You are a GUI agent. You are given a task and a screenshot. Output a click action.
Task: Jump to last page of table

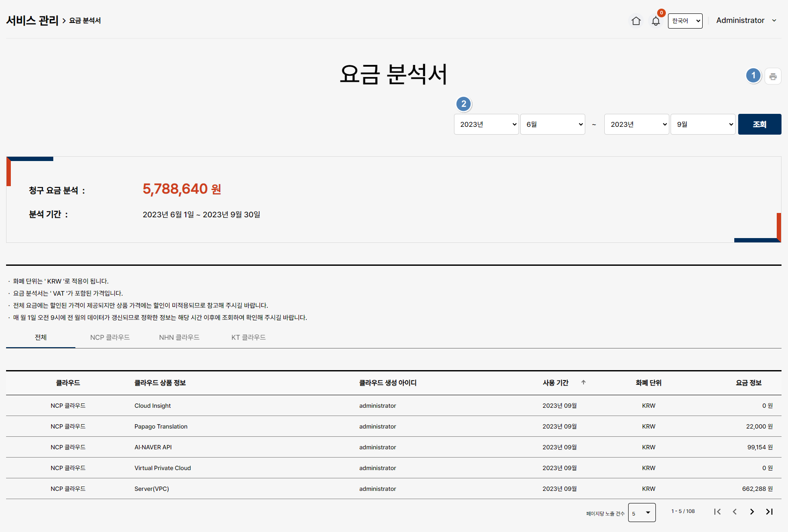(769, 512)
